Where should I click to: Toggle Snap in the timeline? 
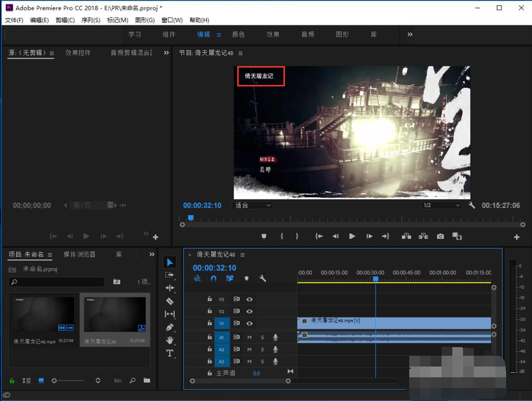[213, 278]
